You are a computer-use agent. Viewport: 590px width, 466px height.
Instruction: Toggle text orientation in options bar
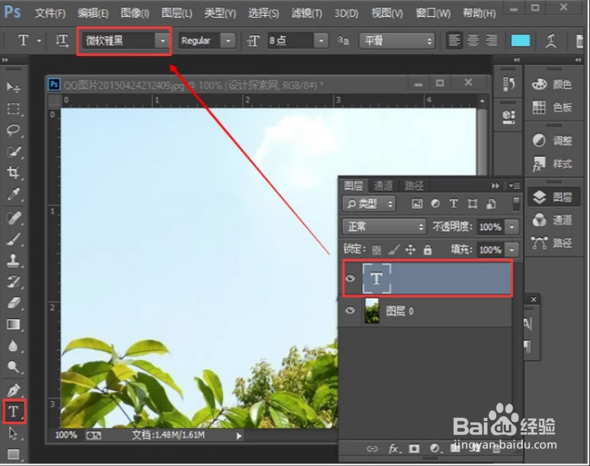click(62, 40)
